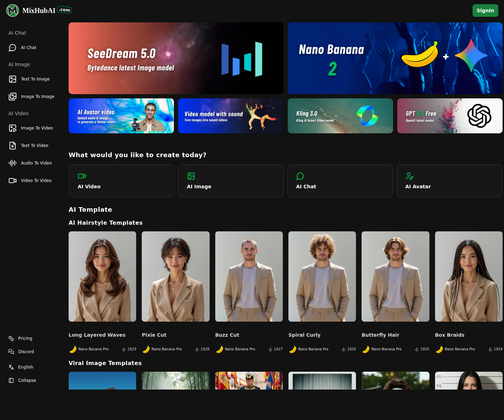The height and width of the screenshot is (420, 504).
Task: Open the Pricing page icon
Action: (11, 338)
